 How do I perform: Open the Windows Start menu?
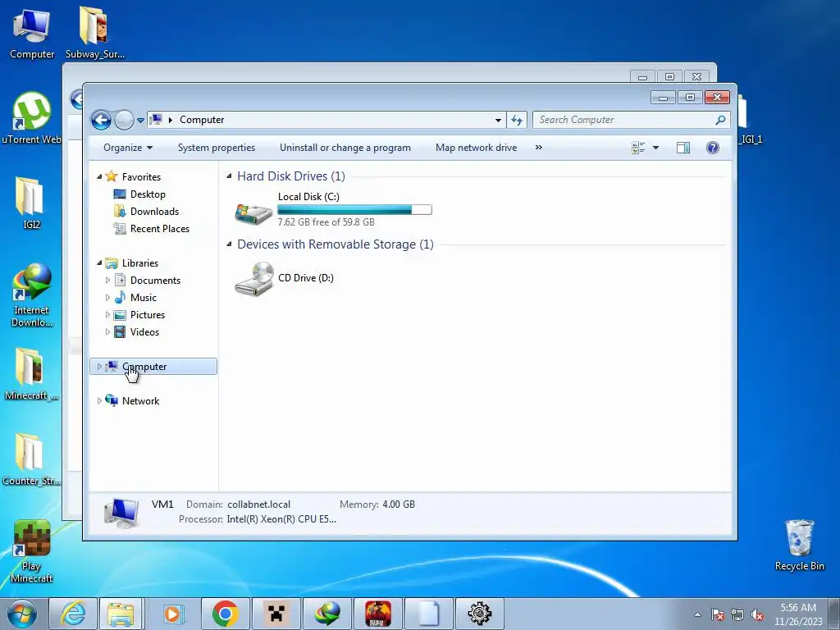(x=22, y=614)
